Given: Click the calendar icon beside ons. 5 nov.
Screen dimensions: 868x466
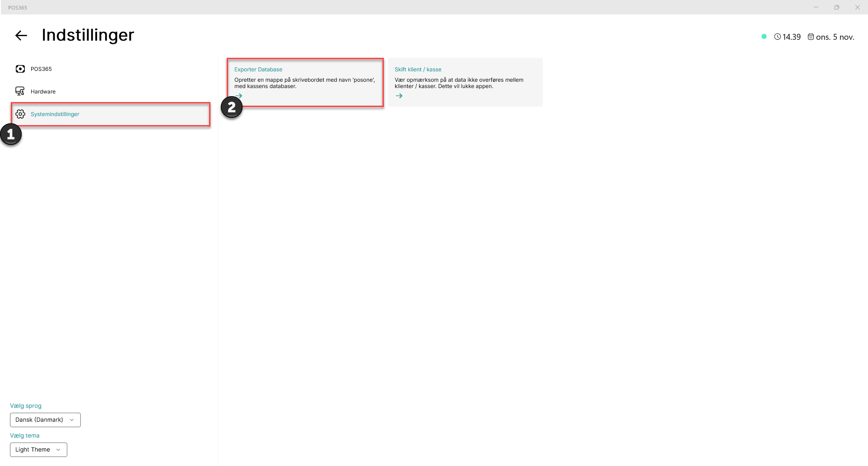Looking at the screenshot, I should click(x=811, y=37).
